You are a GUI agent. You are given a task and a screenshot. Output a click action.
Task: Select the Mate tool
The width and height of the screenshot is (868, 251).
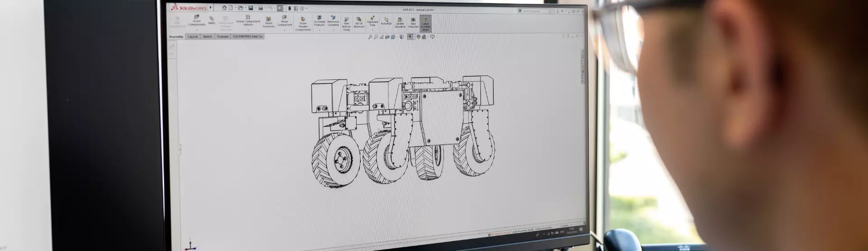212,20
